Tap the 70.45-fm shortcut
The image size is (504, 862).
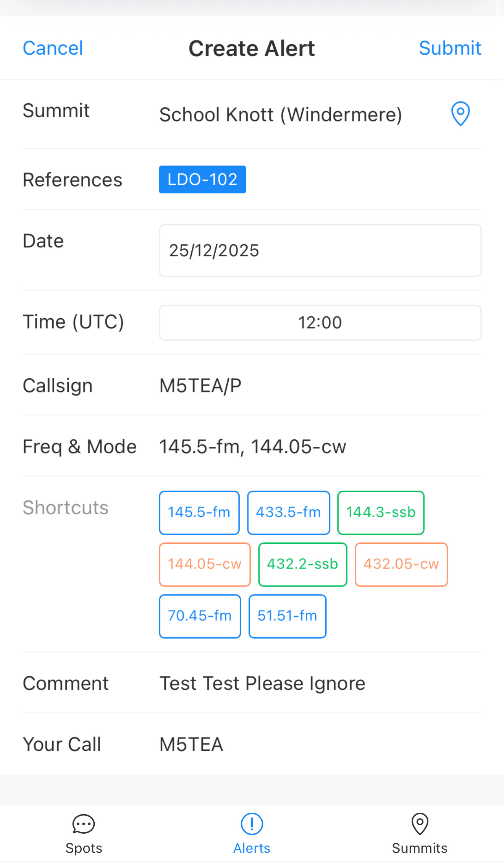[200, 616]
